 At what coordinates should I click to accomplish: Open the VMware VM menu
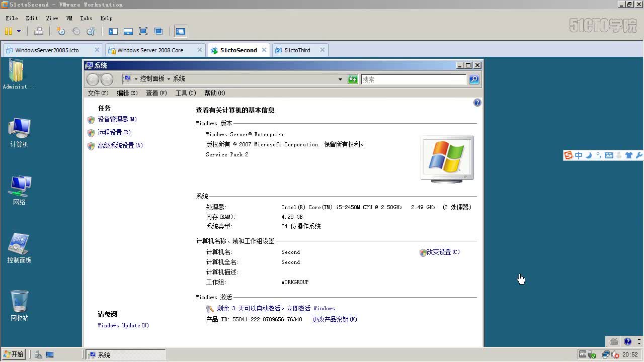[x=69, y=19]
